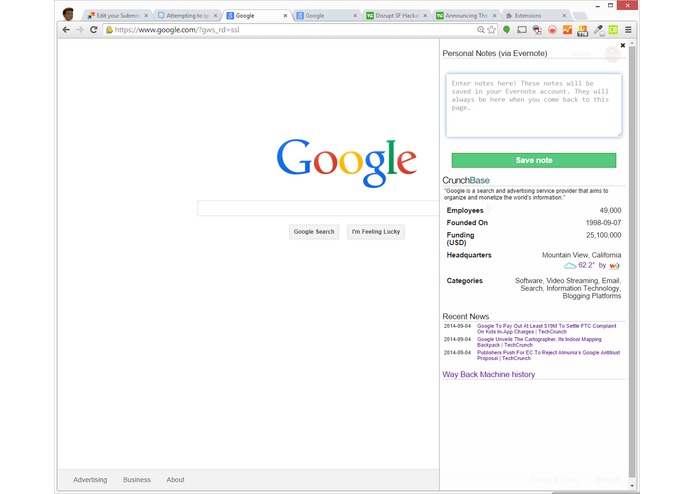Switch to the Extensions tab
This screenshot has height=494, width=695.
pos(535,16)
